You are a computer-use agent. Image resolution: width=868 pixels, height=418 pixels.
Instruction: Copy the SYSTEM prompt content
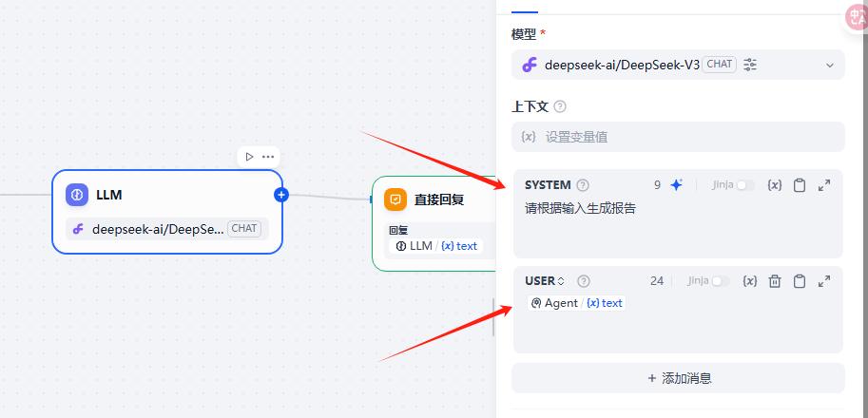(800, 185)
